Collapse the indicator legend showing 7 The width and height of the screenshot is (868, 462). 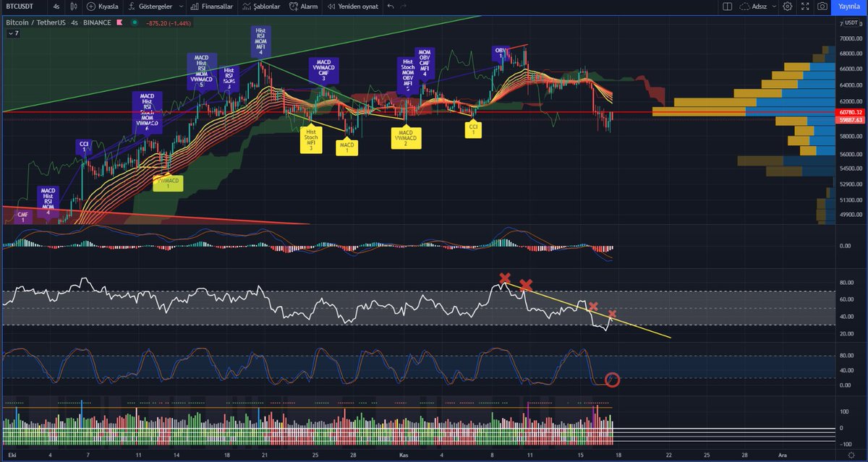(x=12, y=33)
